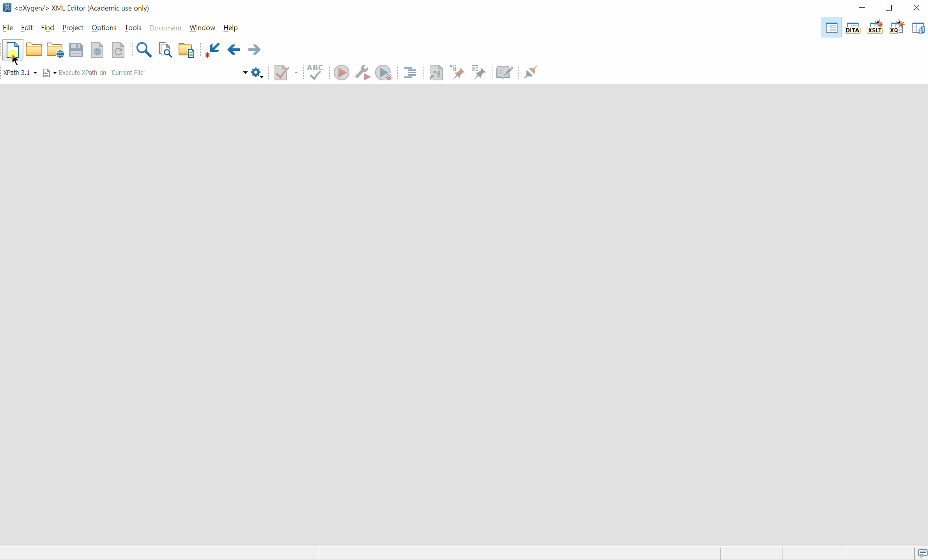Click the Toggle Track Changes icon

point(505,73)
